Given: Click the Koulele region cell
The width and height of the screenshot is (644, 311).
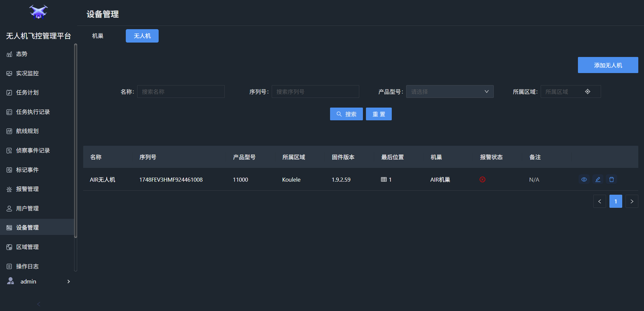Looking at the screenshot, I should (291, 180).
